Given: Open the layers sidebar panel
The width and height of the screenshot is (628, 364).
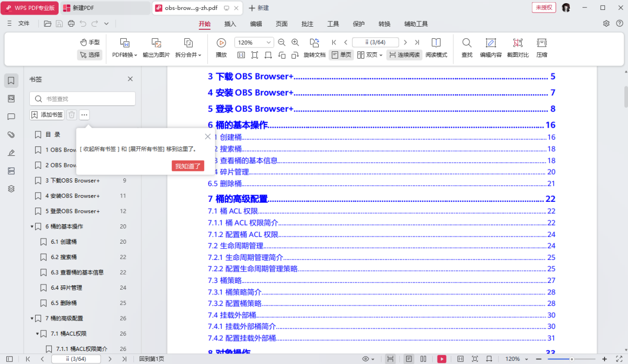Looking at the screenshot, I should [12, 189].
